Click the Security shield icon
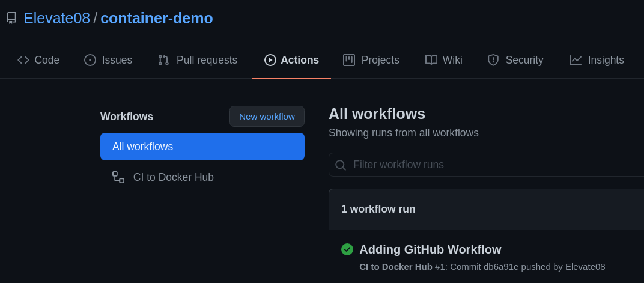This screenshot has height=283, width=644. [x=493, y=60]
